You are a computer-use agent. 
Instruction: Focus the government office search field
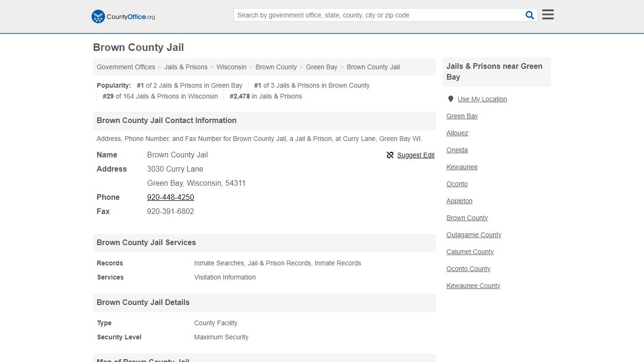point(379,15)
